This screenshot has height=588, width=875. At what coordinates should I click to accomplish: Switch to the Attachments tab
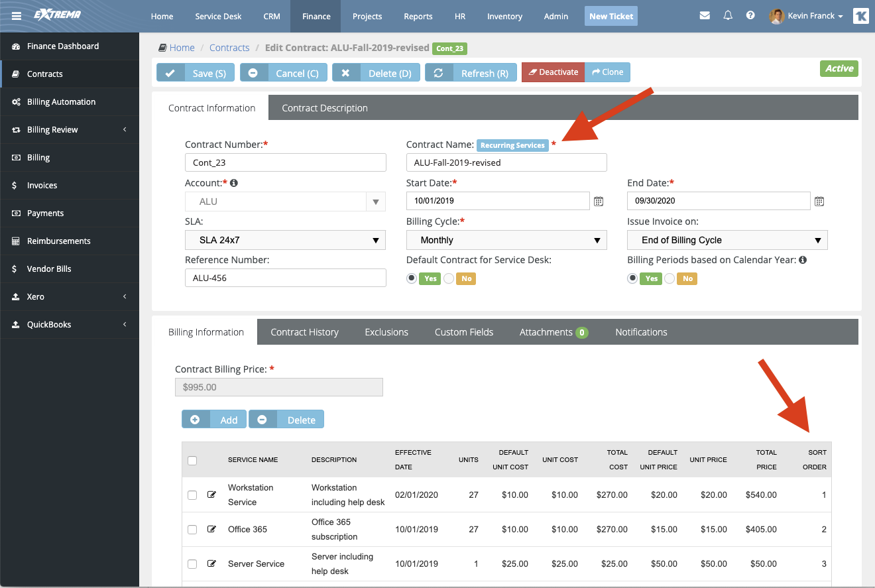[554, 332]
